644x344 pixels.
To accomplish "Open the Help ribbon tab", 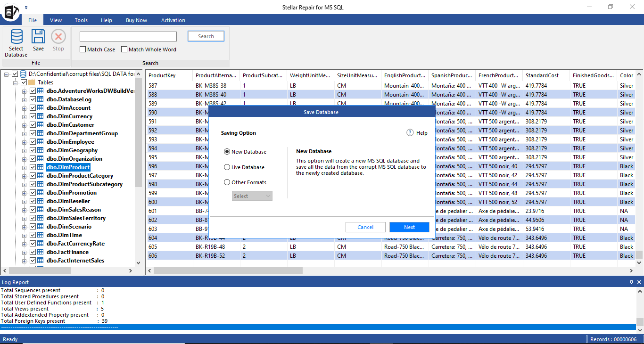I will coord(107,20).
